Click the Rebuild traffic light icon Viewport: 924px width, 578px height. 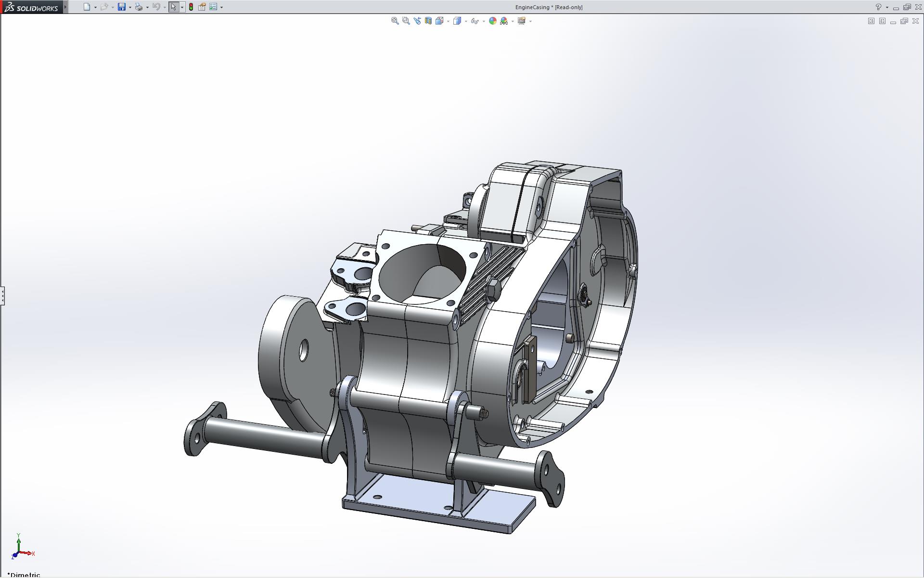[x=191, y=7]
